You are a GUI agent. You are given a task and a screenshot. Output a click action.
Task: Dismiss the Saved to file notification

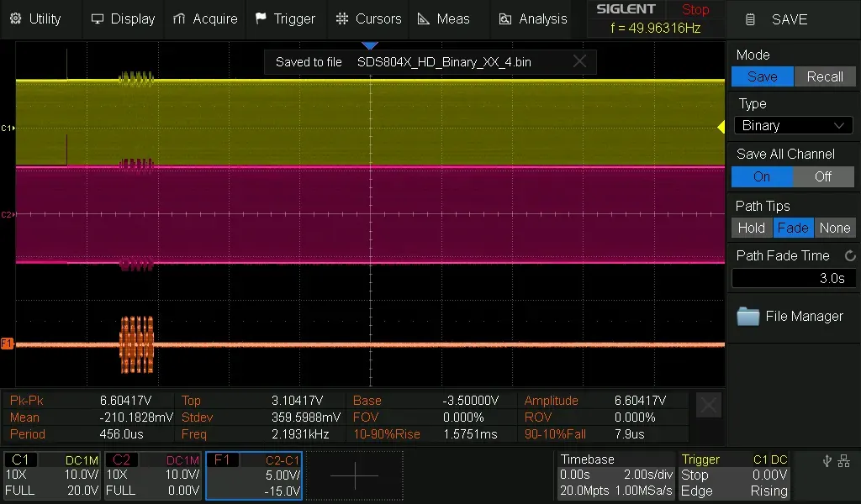click(x=579, y=61)
